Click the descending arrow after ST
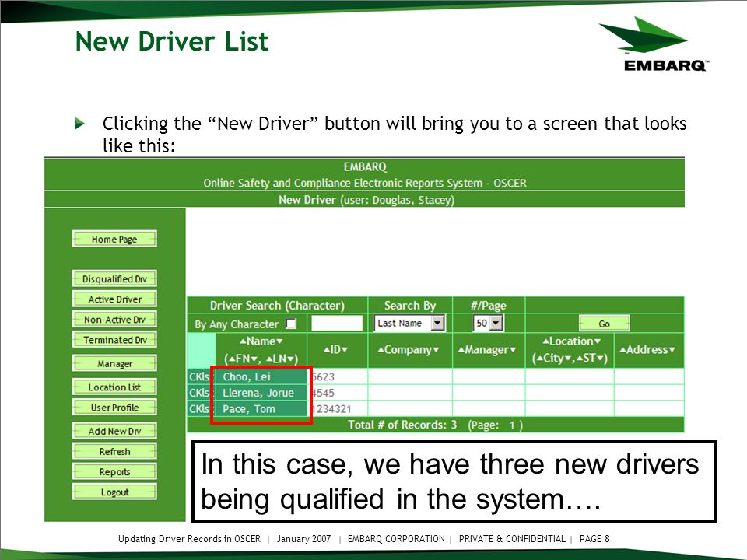The height and width of the screenshot is (560, 747). pyautogui.click(x=600, y=358)
